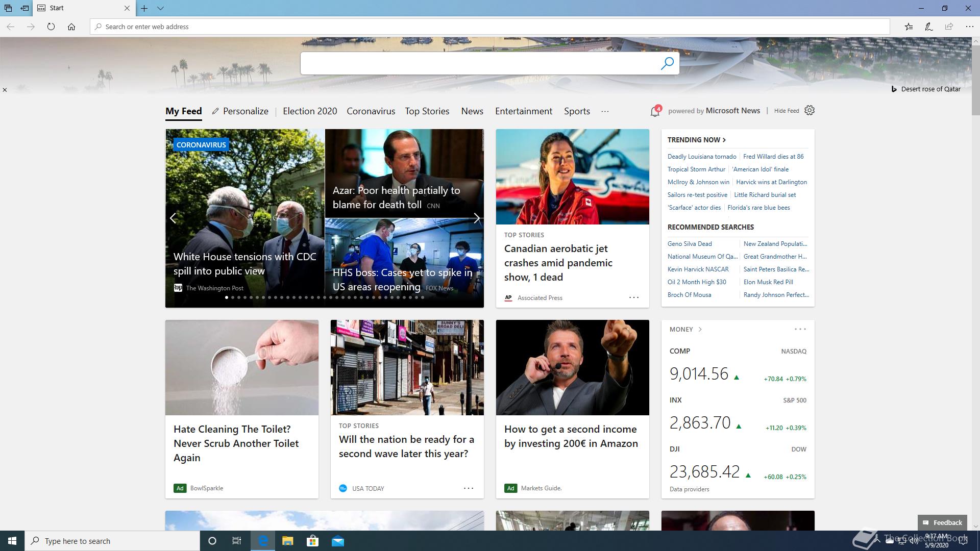Click the Feedback button
This screenshot has width=980, height=551.
click(942, 522)
